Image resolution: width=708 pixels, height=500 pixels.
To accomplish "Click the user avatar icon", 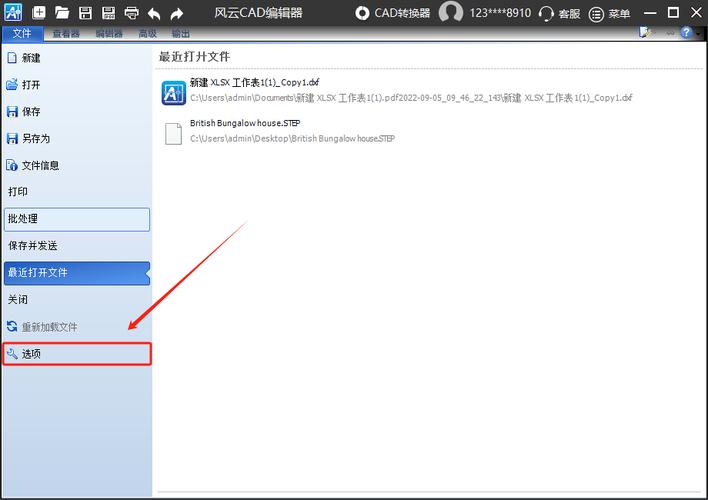I will pos(451,13).
